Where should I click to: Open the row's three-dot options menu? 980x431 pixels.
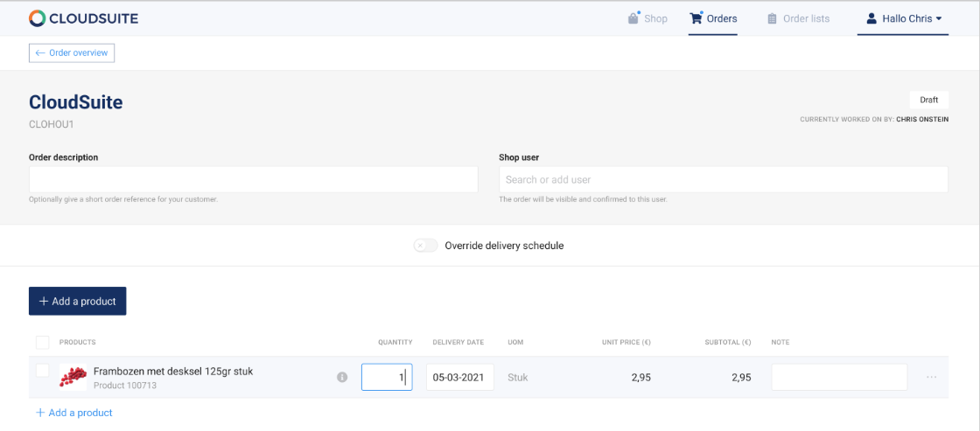pos(931,378)
